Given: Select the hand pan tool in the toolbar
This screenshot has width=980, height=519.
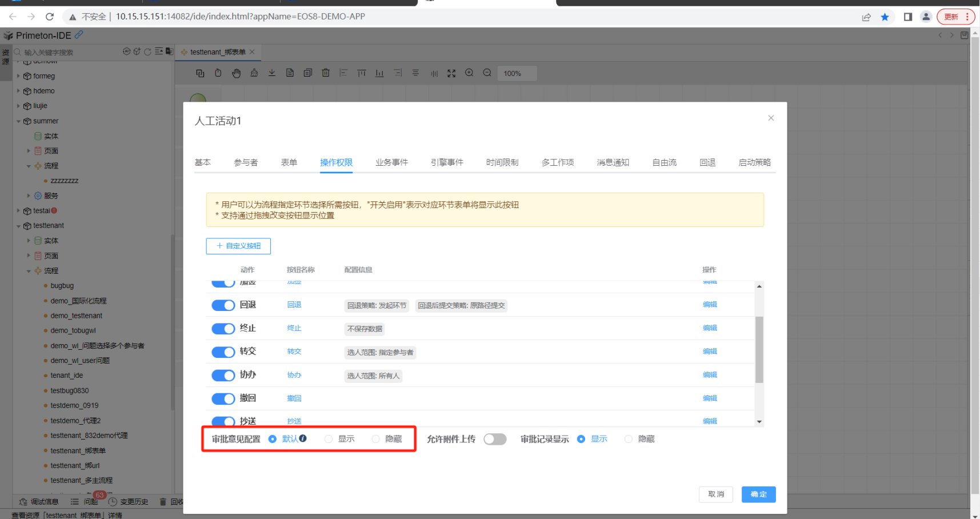Looking at the screenshot, I should click(236, 73).
